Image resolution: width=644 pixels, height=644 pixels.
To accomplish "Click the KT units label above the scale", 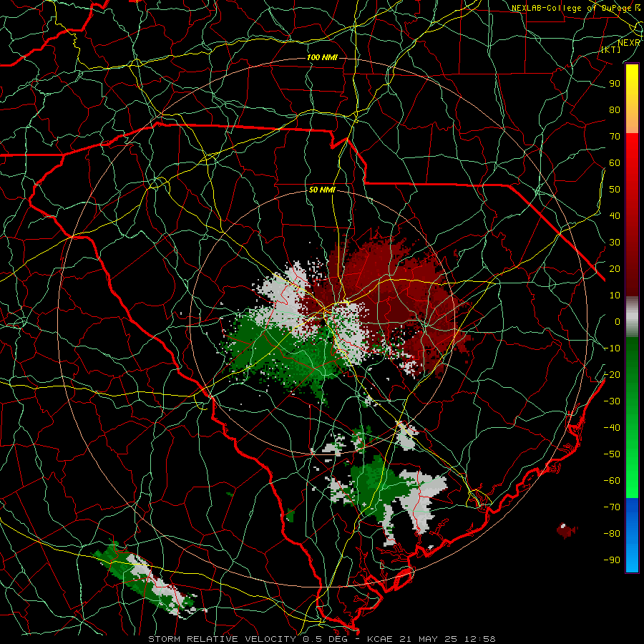I will point(611,49).
